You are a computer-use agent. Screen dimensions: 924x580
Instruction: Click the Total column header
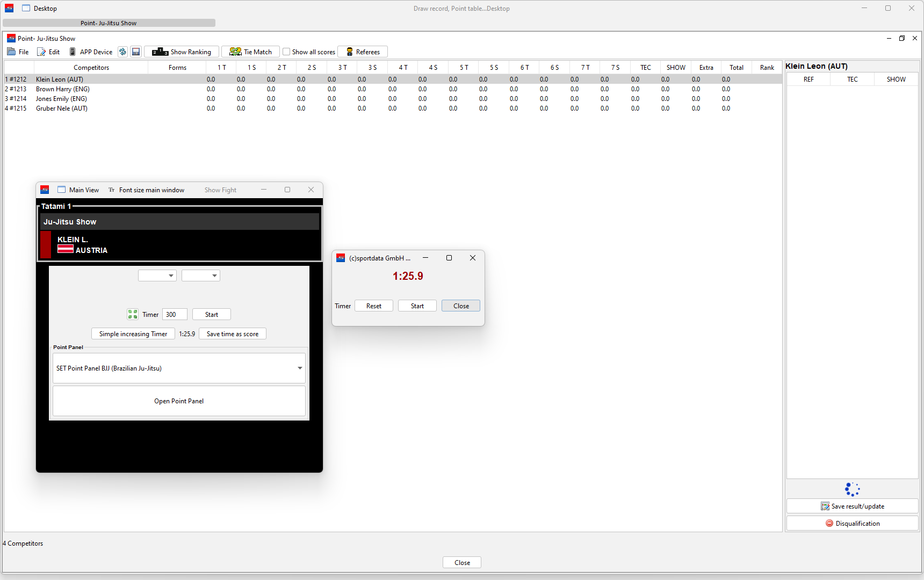pyautogui.click(x=737, y=67)
